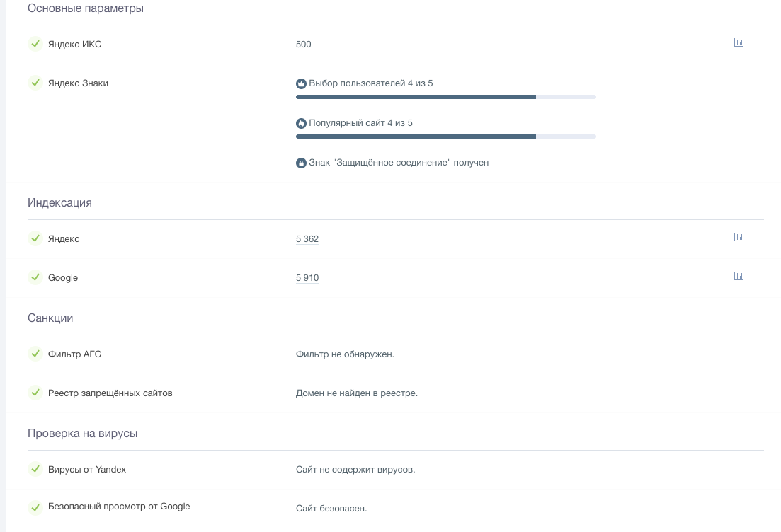Open the Google indexed pages 5 910 link
This screenshot has height=532, width=781.
pyautogui.click(x=307, y=278)
